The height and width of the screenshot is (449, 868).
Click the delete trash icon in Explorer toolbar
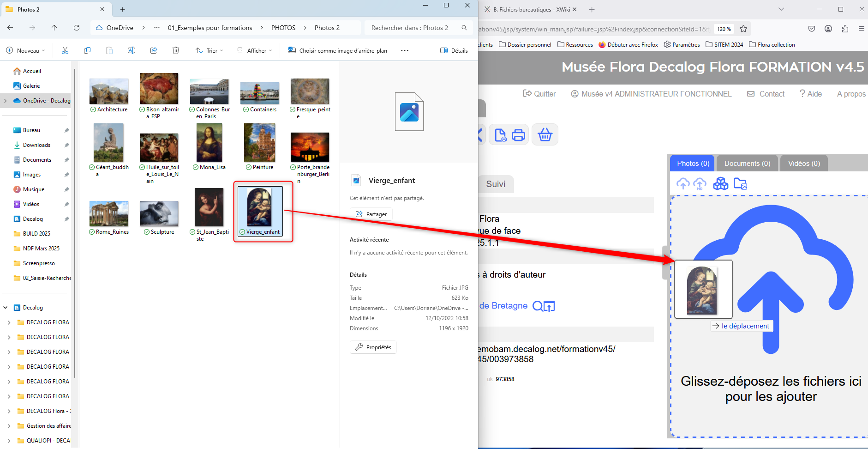(x=176, y=51)
